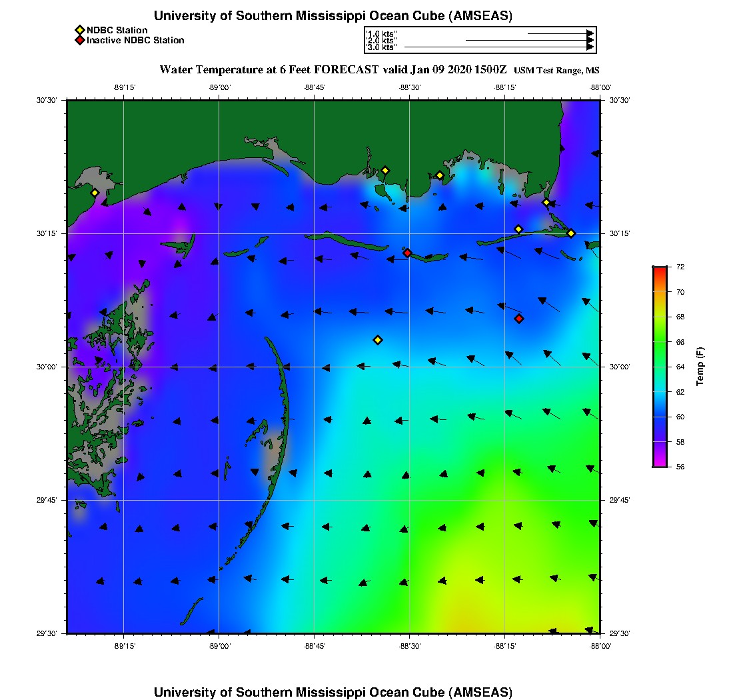Screen dimensions: 733x700
Task: Click the 3.0 kts arrow in speed legend
Action: pyautogui.click(x=498, y=47)
